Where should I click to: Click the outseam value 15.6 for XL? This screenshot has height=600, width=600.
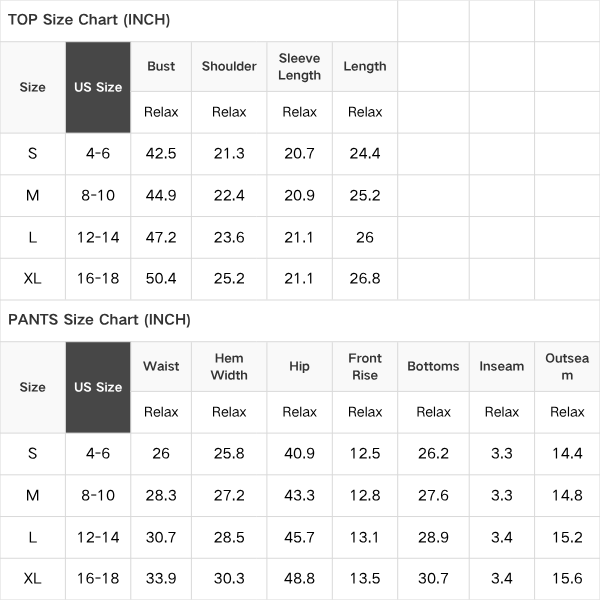567,578
